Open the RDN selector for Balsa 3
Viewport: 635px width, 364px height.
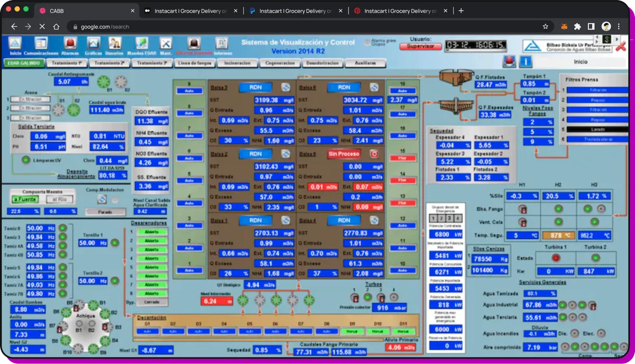tap(256, 87)
